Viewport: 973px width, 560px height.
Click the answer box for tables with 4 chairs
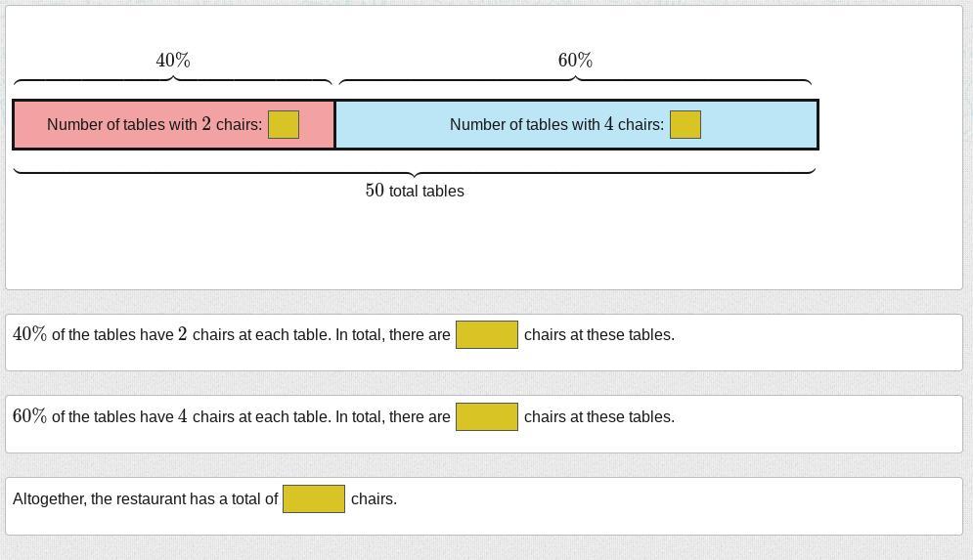pyautogui.click(x=686, y=125)
